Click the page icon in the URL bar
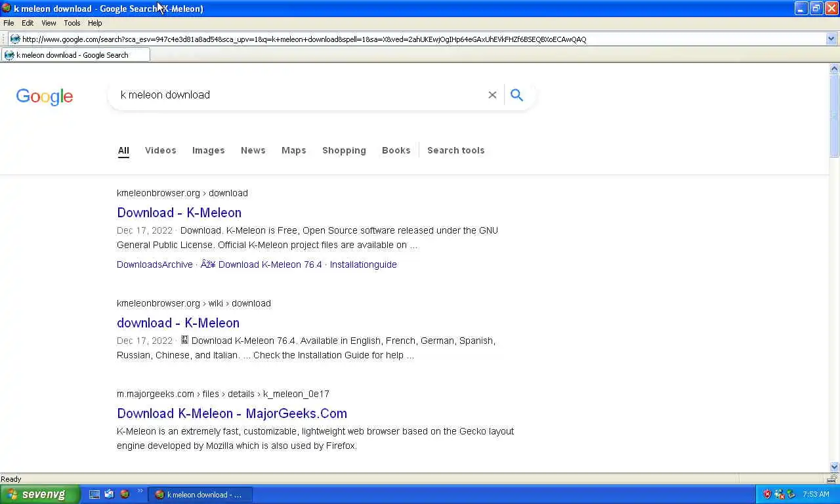 click(14, 39)
